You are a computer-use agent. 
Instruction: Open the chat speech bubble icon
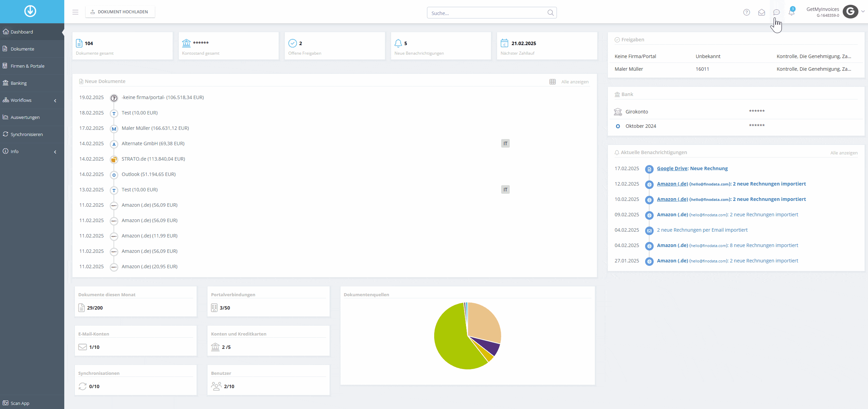click(x=776, y=12)
